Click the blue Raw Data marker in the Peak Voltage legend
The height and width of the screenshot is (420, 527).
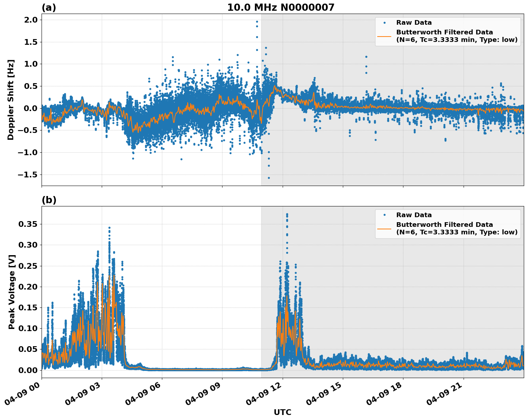pyautogui.click(x=384, y=215)
